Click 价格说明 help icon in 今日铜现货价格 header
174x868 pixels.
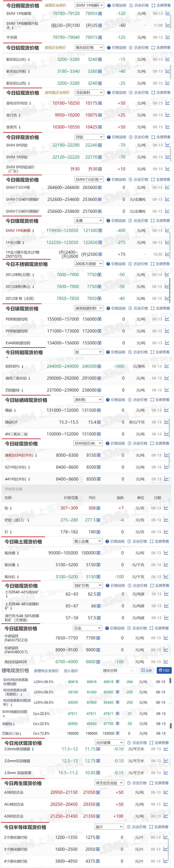click(x=109, y=5)
